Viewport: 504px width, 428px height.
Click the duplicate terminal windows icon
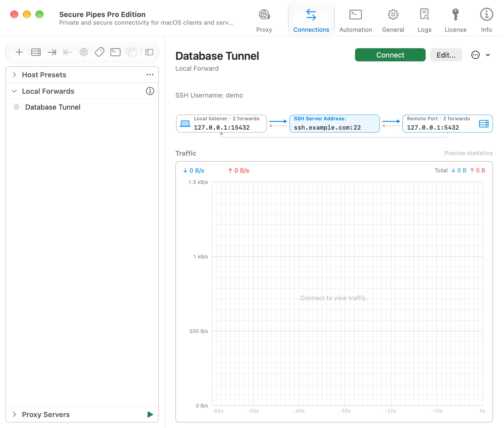coord(131,52)
